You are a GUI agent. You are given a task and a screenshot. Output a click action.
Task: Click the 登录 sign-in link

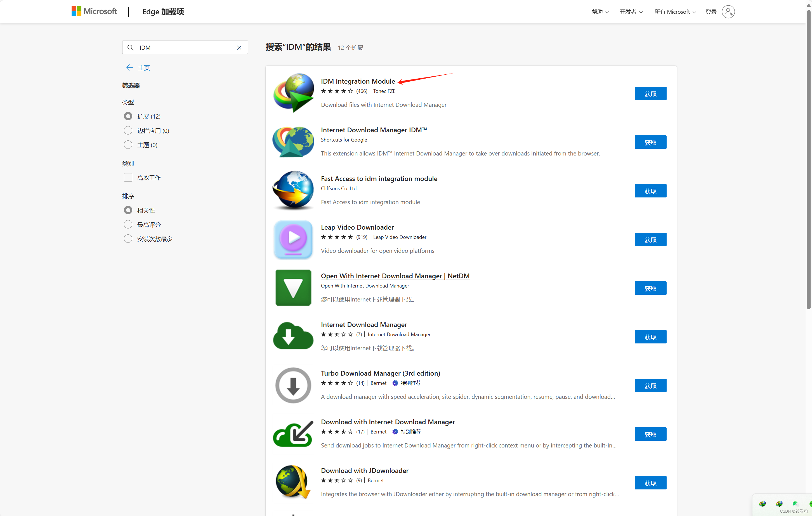pos(711,12)
